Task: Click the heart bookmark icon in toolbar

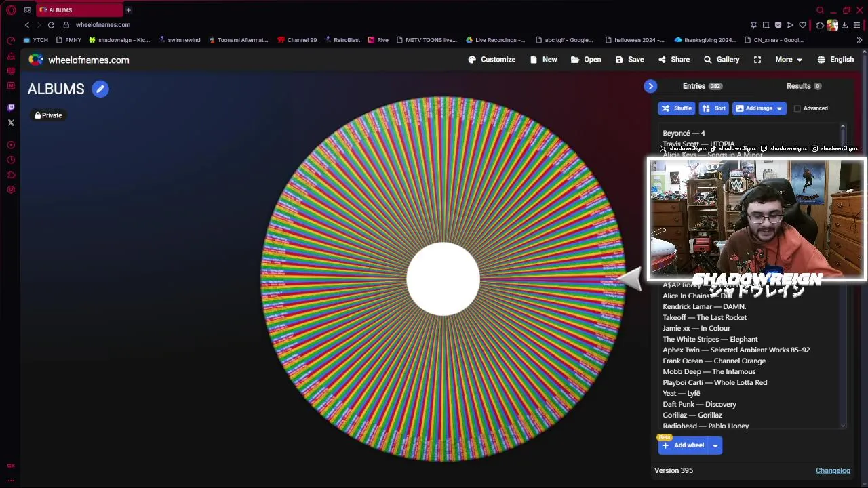Action: click(802, 25)
